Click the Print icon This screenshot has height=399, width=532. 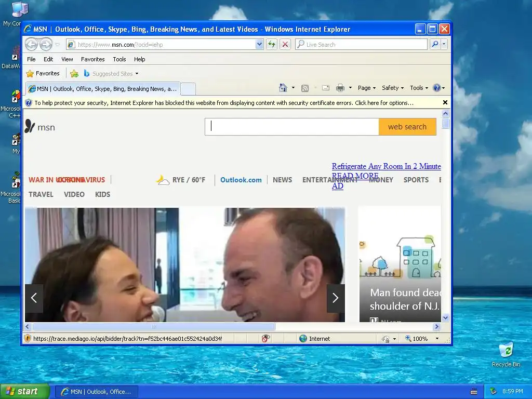[340, 88]
